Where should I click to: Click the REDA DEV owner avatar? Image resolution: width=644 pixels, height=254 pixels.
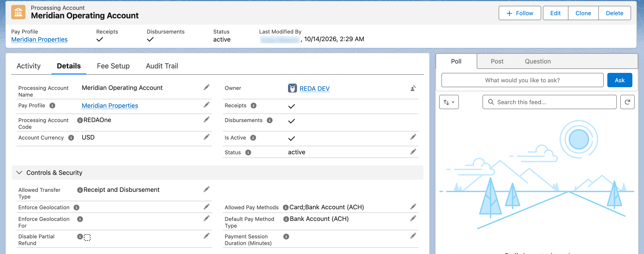coord(292,88)
